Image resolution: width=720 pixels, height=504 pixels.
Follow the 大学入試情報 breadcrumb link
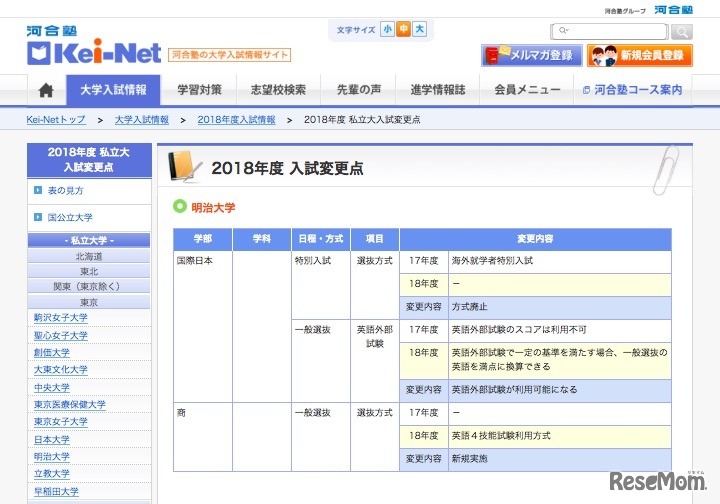pos(141,120)
